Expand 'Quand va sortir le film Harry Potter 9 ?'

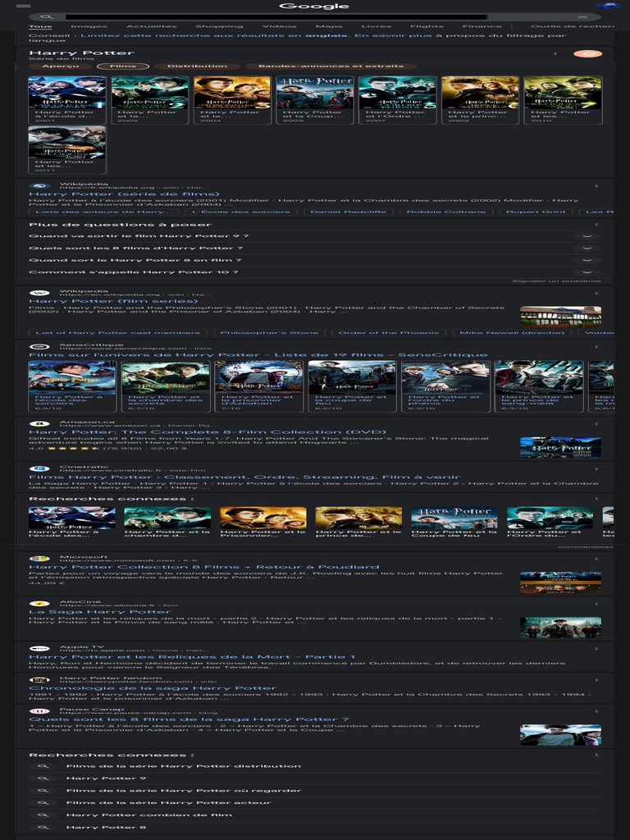coord(587,236)
